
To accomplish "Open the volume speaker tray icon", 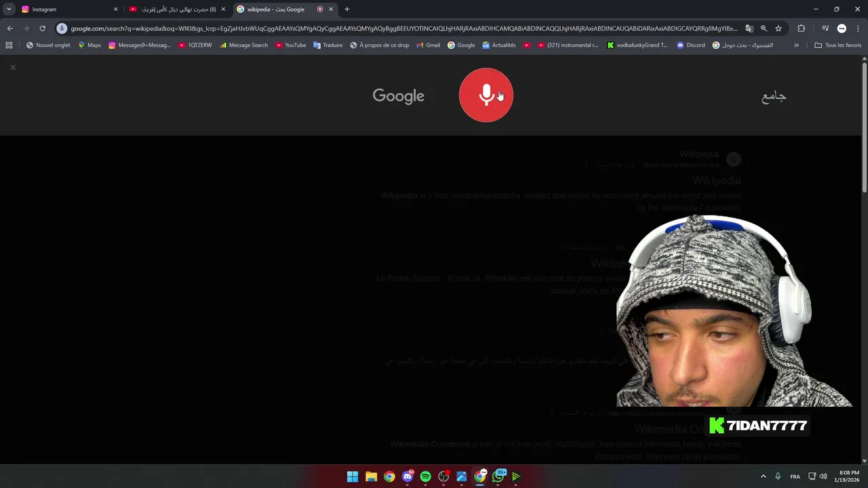I will click(824, 476).
